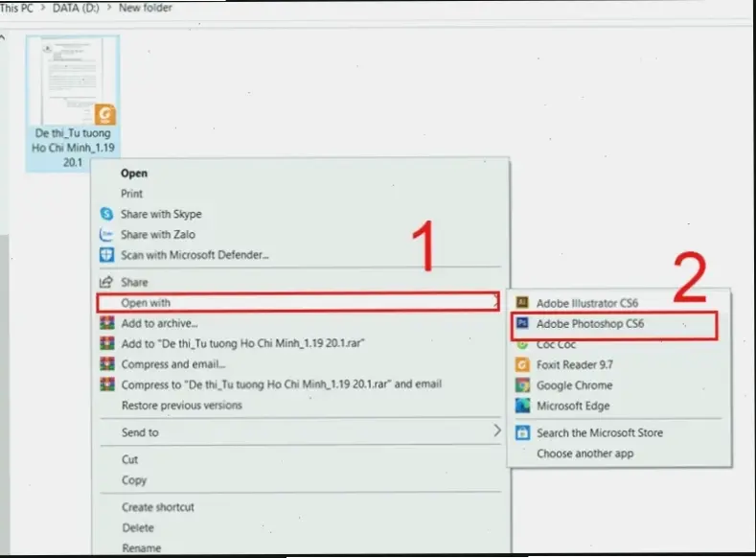Click the Microsoft Defender shield icon
756x558 pixels.
107,255
